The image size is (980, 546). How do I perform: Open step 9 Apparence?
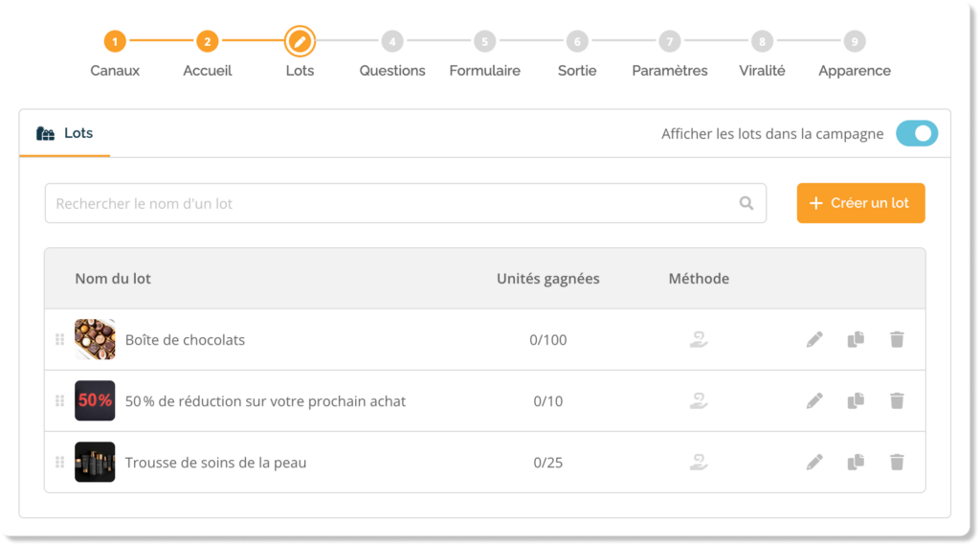(x=854, y=42)
